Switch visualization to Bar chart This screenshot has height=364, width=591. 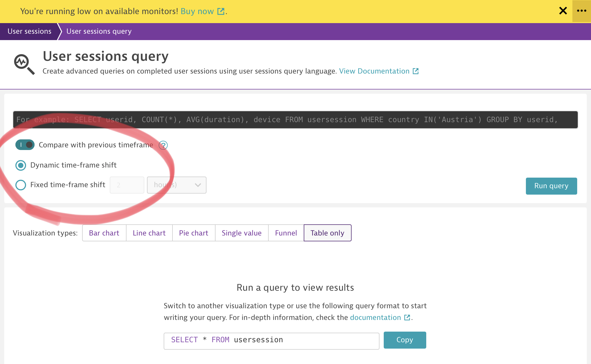[104, 233]
